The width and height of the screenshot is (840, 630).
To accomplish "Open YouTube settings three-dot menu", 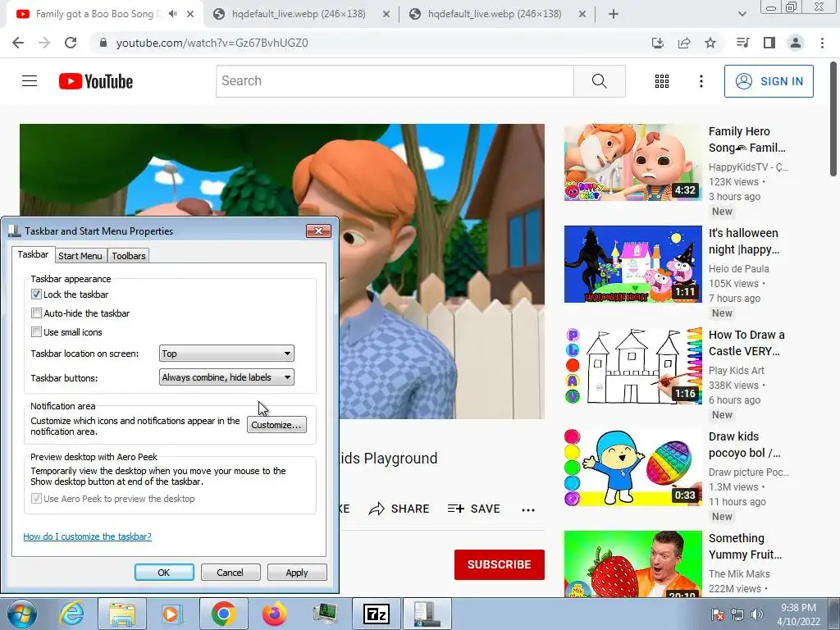I will (701, 81).
